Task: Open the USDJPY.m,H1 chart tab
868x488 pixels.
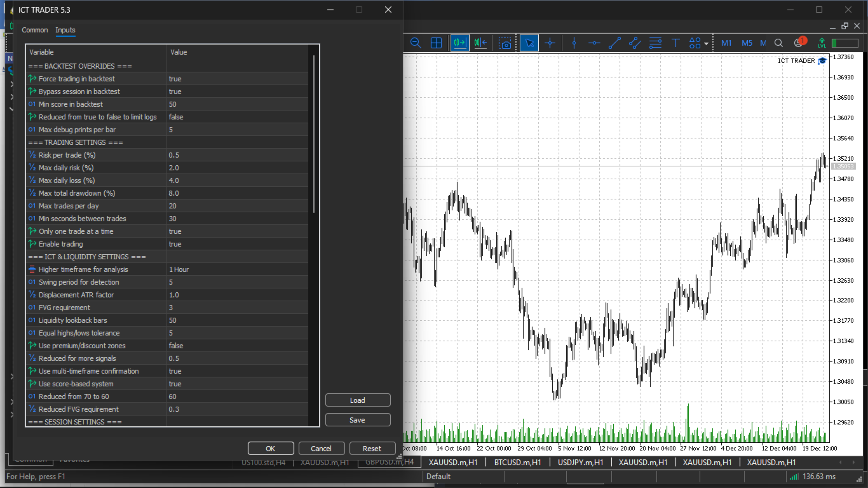Action: coord(581,463)
